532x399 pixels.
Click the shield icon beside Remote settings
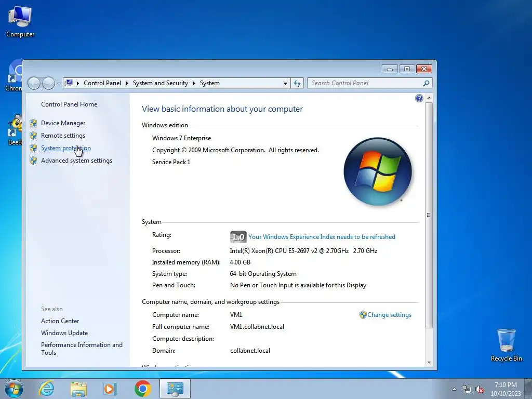point(33,136)
